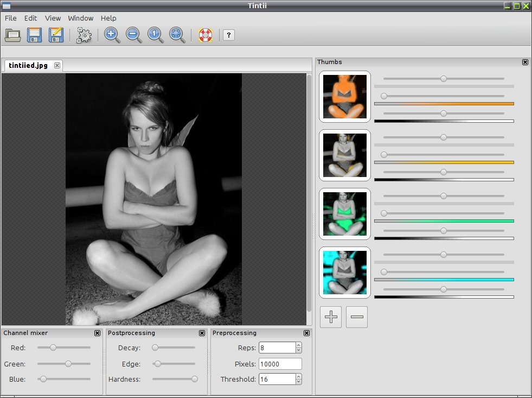Adjust the Blue channel slider
The width and height of the screenshot is (532, 398).
tap(64, 379)
